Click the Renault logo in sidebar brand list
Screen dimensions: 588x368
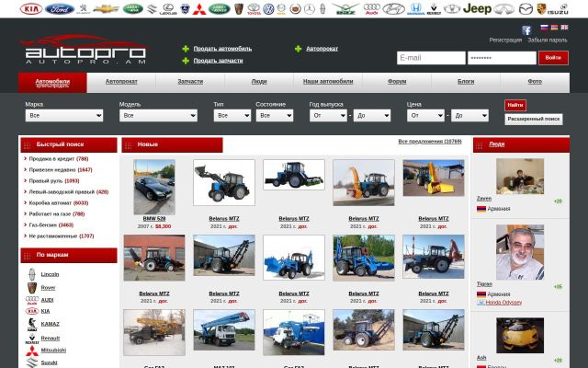coord(32,339)
